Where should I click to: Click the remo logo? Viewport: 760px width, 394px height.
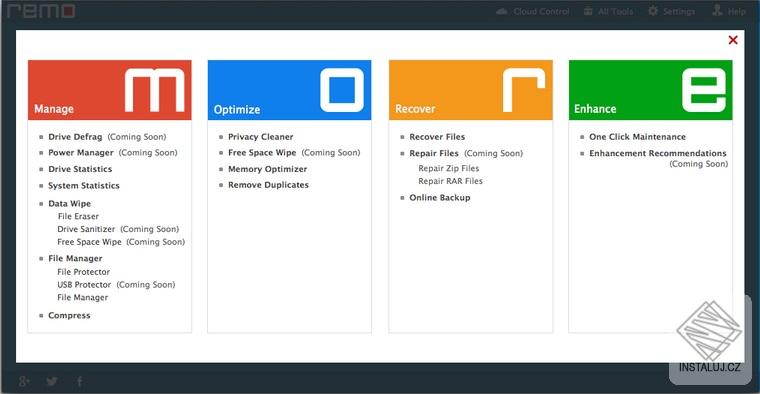coord(41,11)
